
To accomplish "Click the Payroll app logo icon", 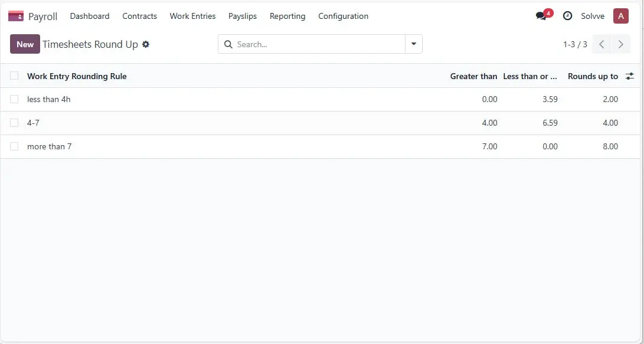I will click(16, 16).
